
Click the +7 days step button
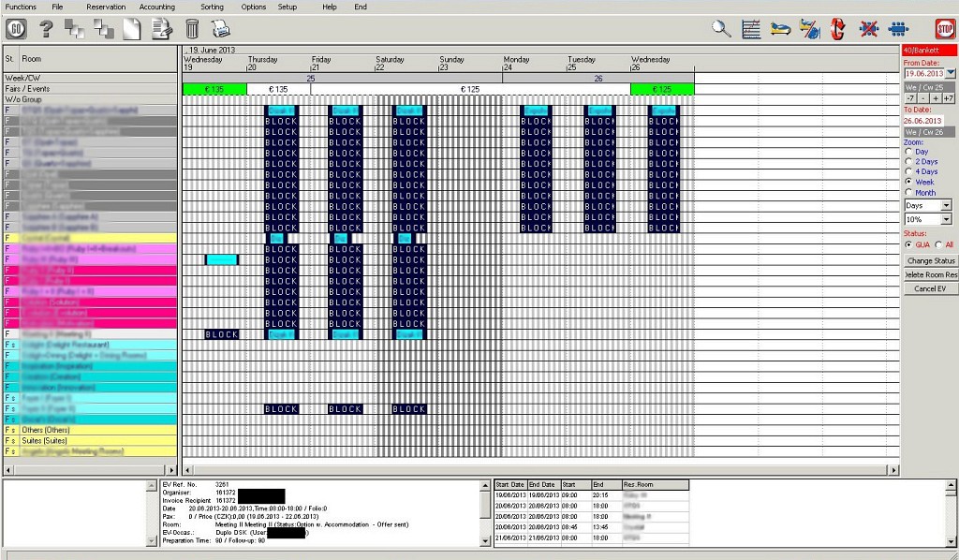950,98
